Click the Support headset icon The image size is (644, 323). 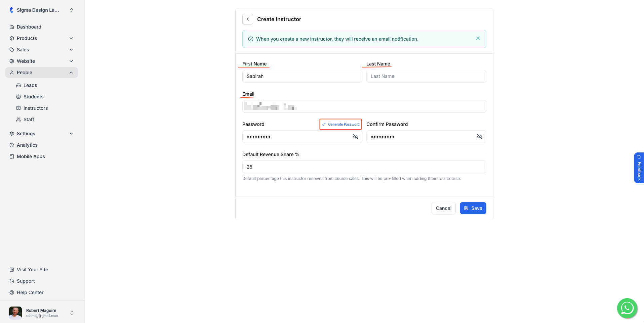(12, 281)
